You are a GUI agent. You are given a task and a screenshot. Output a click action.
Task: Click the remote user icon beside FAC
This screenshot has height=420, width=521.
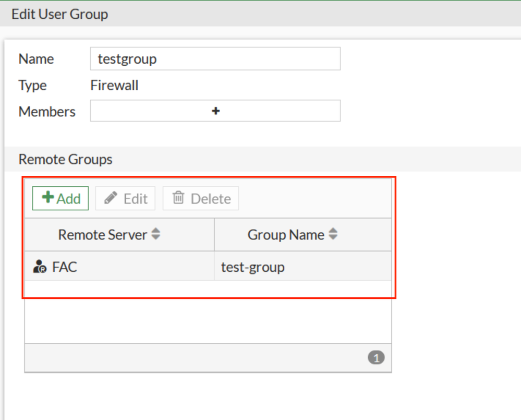click(x=40, y=267)
